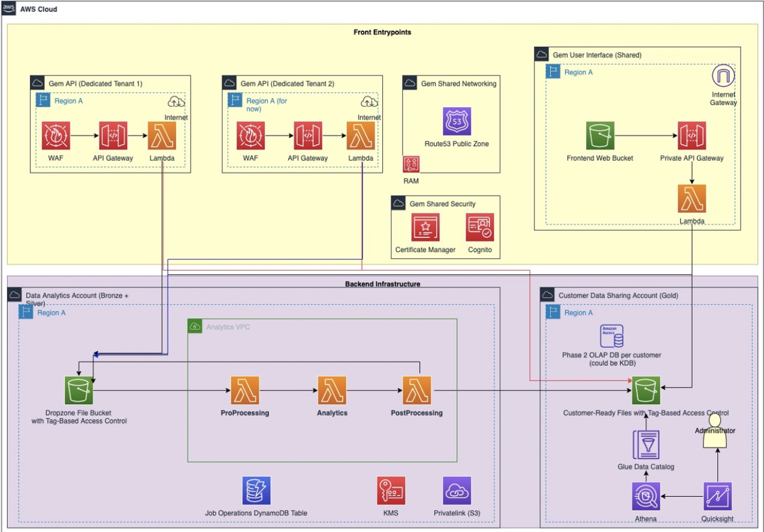
Task: Select the Customer-Ready Files bucket icon
Action: coord(645,391)
